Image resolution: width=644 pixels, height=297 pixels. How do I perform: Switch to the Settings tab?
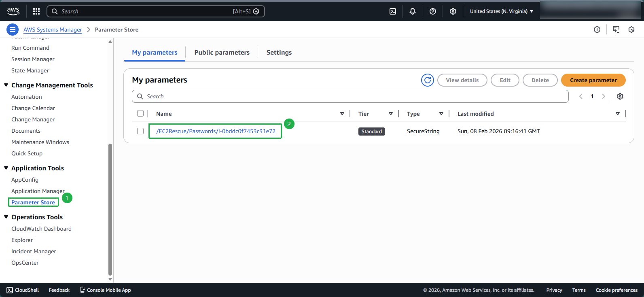pos(279,53)
